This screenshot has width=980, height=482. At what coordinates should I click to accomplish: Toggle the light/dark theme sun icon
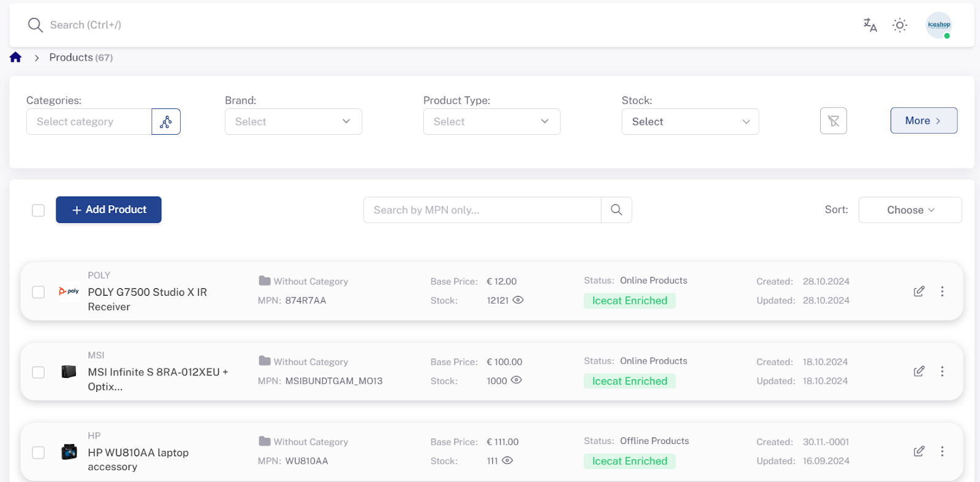tap(900, 25)
